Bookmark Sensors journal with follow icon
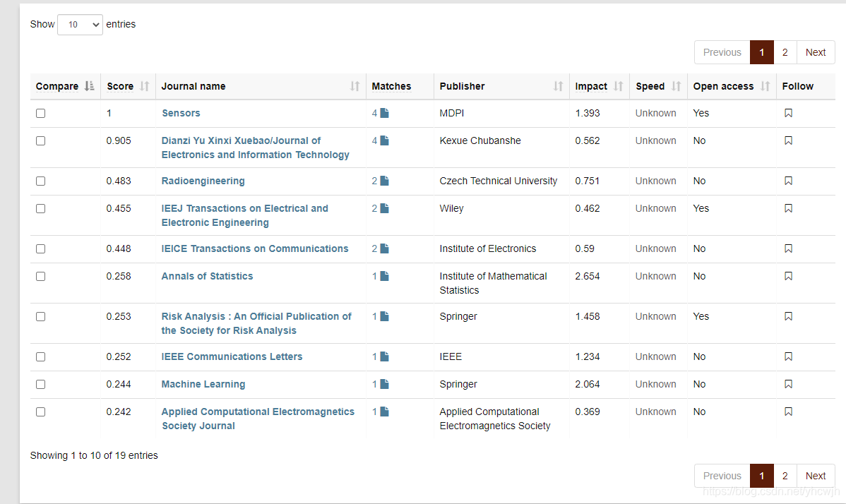Image resolution: width=846 pixels, height=504 pixels. (788, 113)
